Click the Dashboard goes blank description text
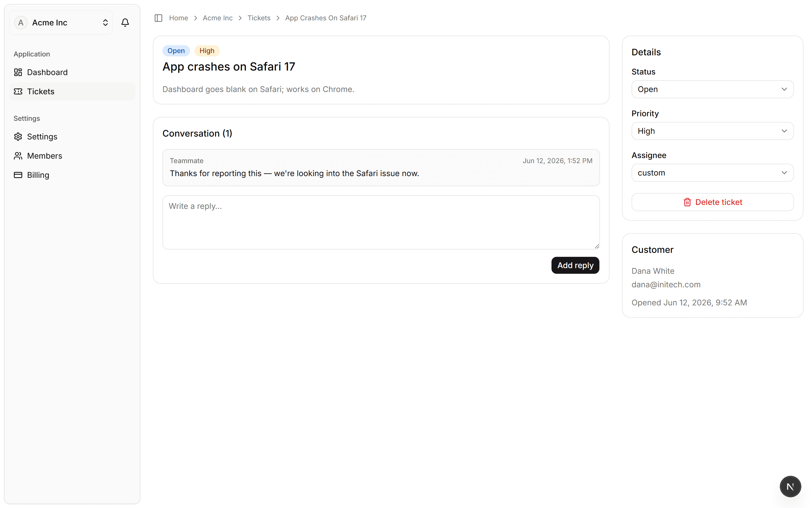Viewport: 812px width, 508px height. [x=258, y=89]
